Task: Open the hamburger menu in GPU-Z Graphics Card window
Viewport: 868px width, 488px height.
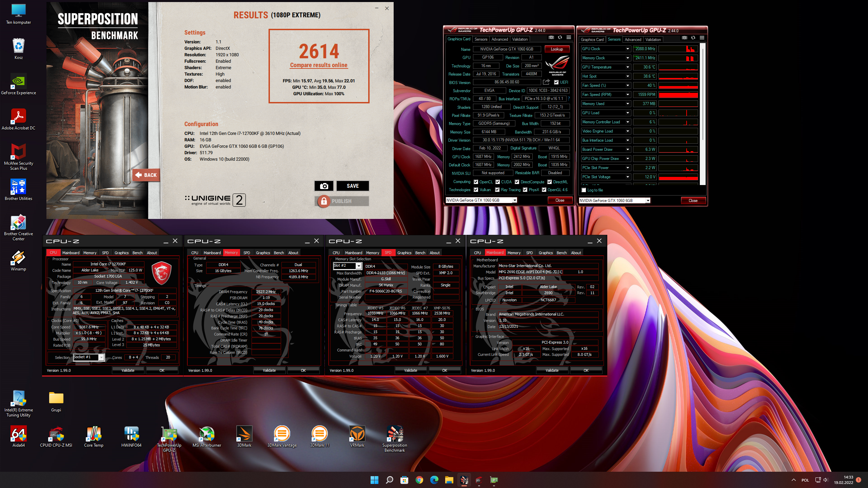Action: pos(569,38)
